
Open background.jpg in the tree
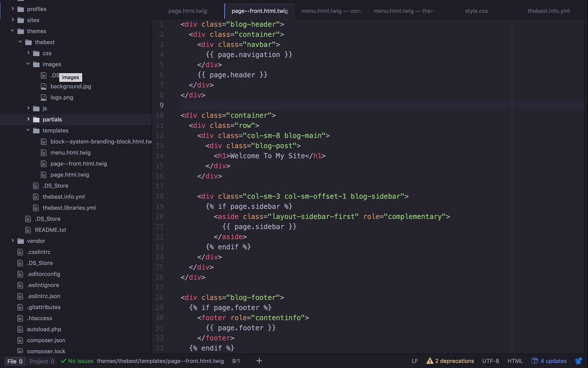pyautogui.click(x=71, y=86)
